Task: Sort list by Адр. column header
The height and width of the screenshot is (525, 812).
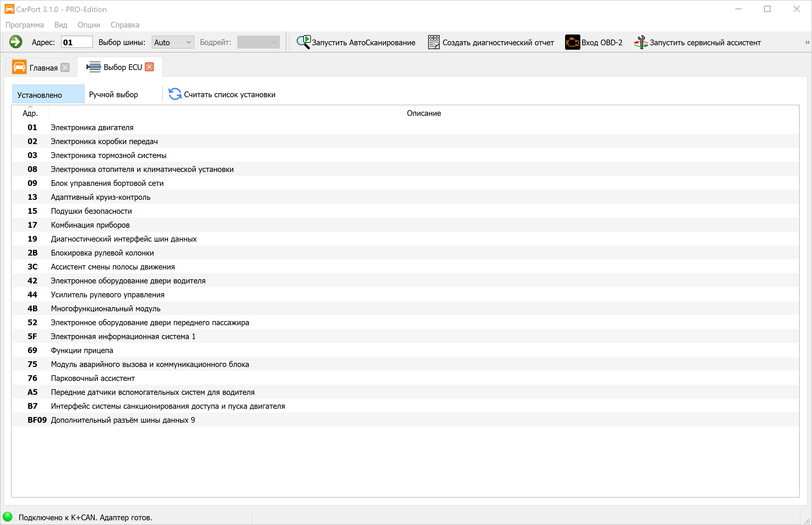Action: point(30,113)
